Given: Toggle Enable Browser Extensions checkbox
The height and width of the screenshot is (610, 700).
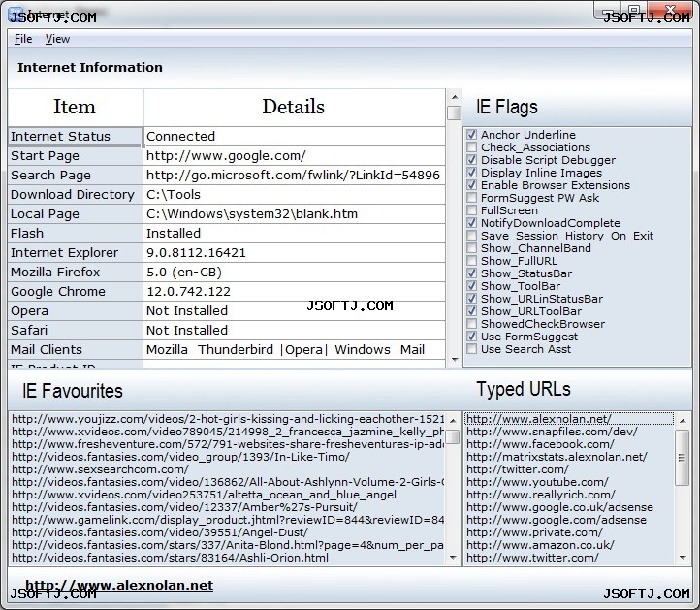Looking at the screenshot, I should pos(471,185).
